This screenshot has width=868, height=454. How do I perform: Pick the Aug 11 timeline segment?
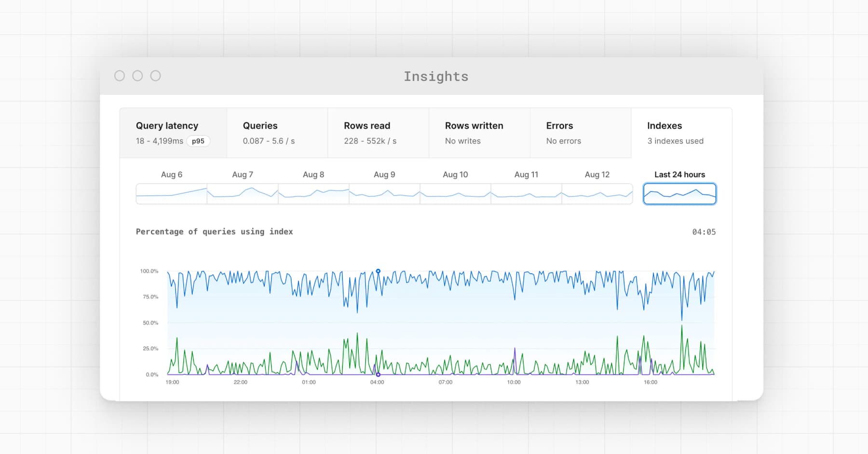point(526,194)
